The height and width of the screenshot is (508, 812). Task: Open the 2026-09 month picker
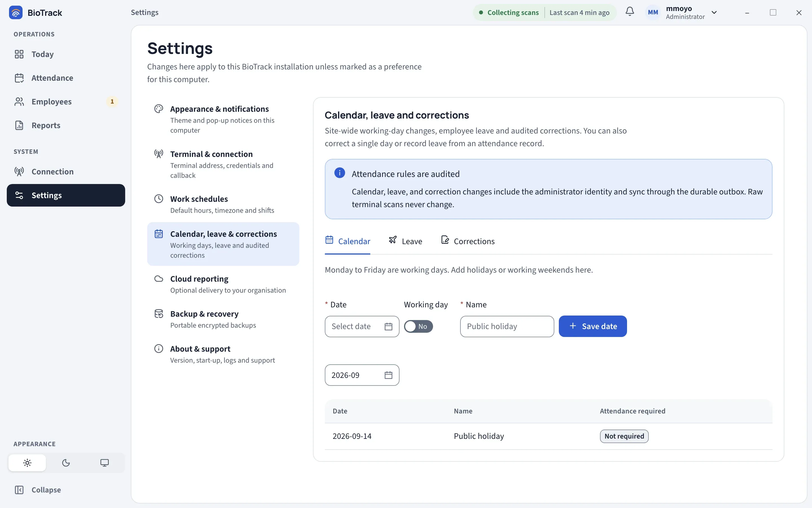tap(362, 375)
